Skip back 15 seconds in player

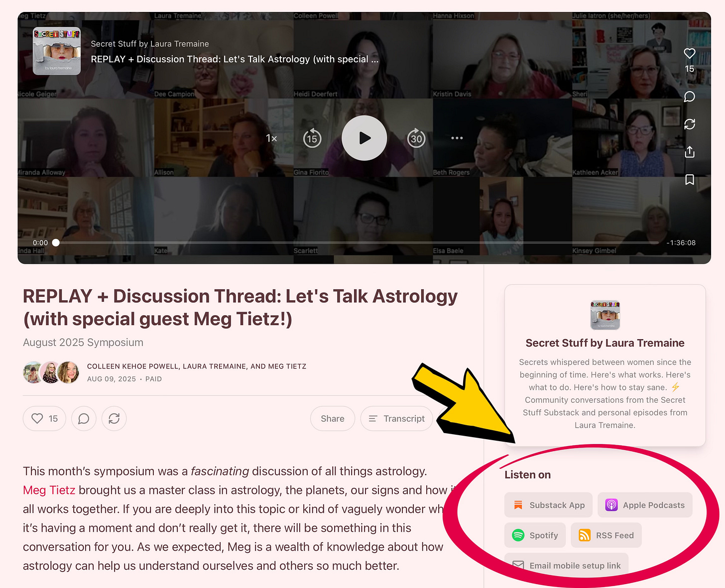(x=312, y=138)
